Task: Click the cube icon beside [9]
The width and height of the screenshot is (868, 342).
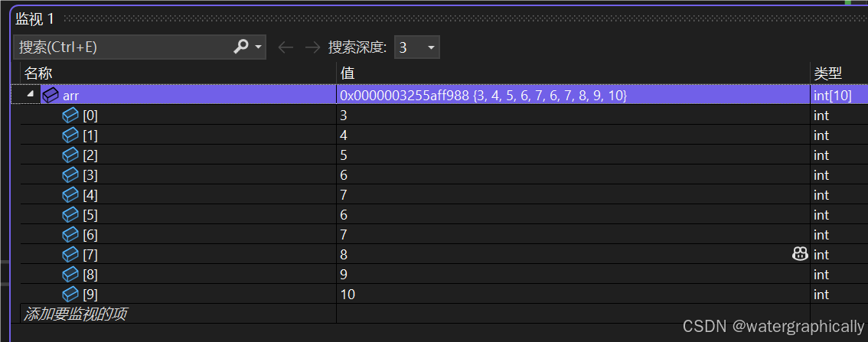Action: [x=70, y=295]
